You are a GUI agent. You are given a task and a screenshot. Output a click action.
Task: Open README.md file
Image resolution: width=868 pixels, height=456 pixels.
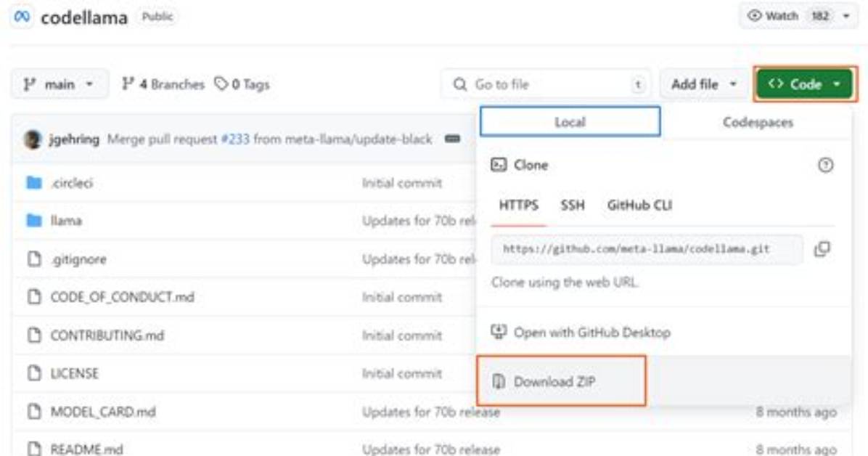(87, 449)
